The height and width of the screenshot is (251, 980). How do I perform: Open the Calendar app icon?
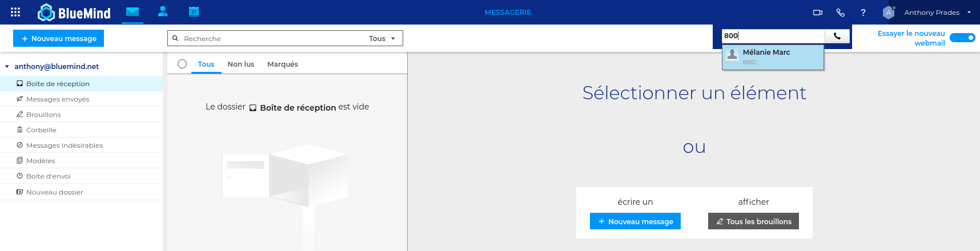tap(194, 11)
